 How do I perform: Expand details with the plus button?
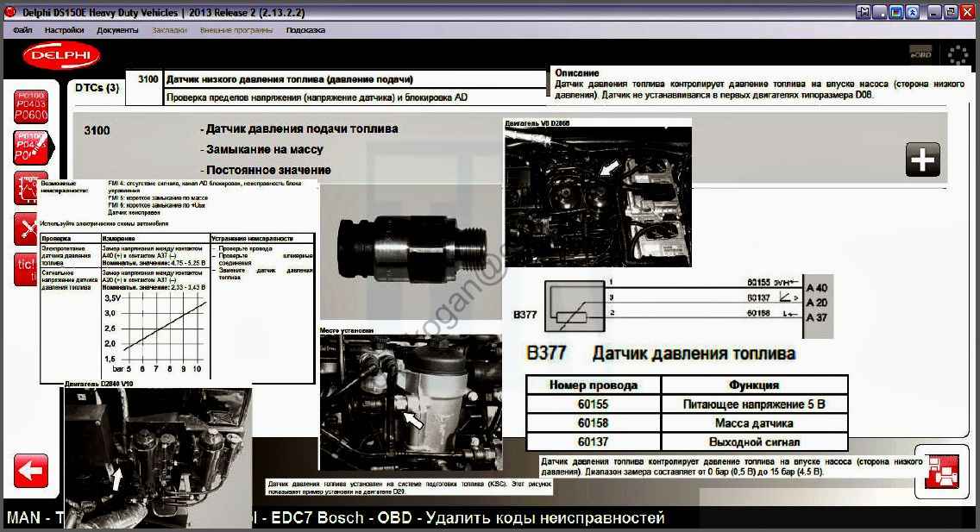(x=922, y=160)
